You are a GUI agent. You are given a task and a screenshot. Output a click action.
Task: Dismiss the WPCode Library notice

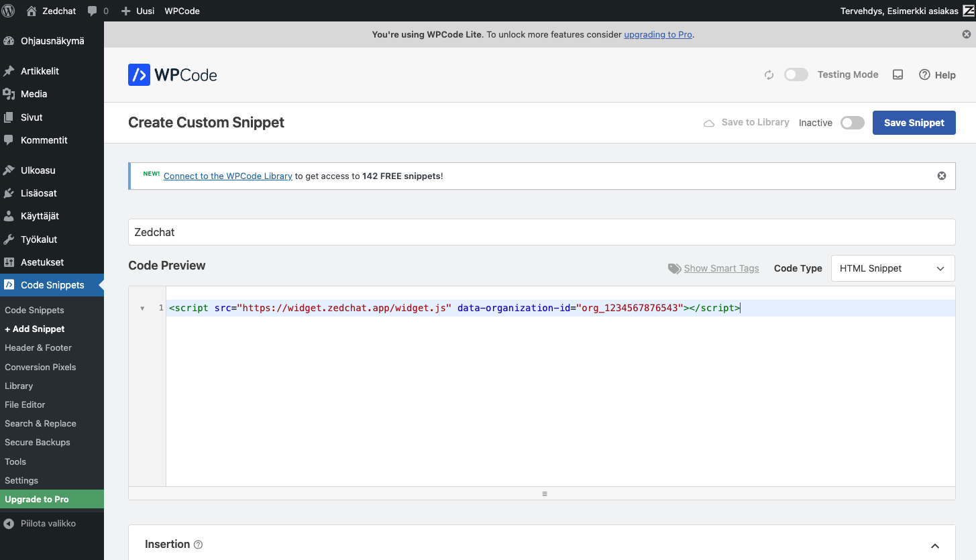942,176
